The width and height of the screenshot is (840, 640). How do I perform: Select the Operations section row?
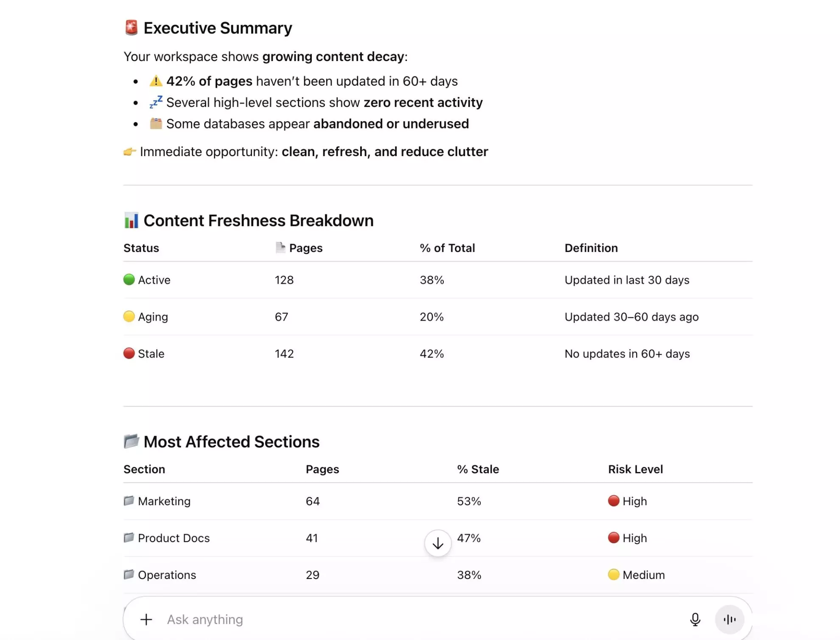click(166, 575)
